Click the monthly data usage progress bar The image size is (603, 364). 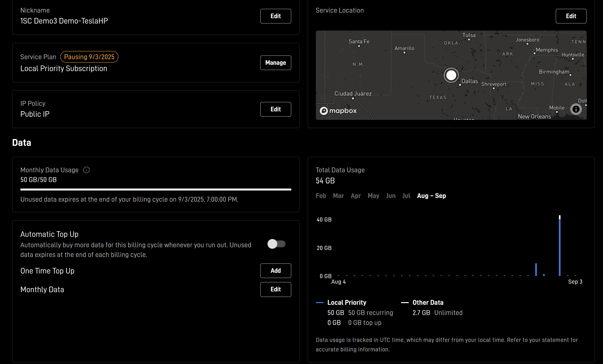(x=156, y=189)
